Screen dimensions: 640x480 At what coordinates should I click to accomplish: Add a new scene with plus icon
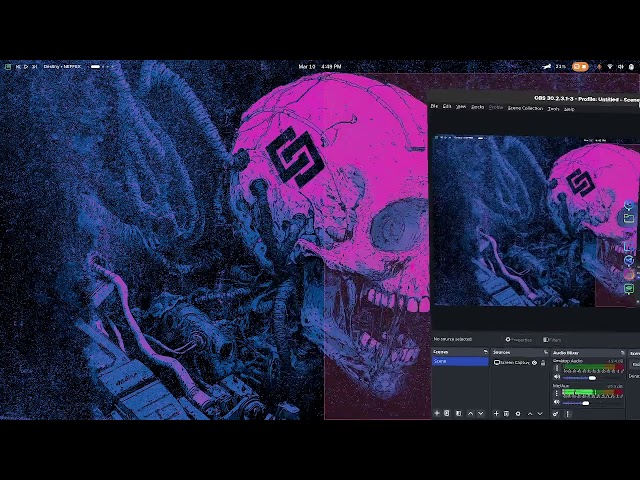[x=437, y=413]
